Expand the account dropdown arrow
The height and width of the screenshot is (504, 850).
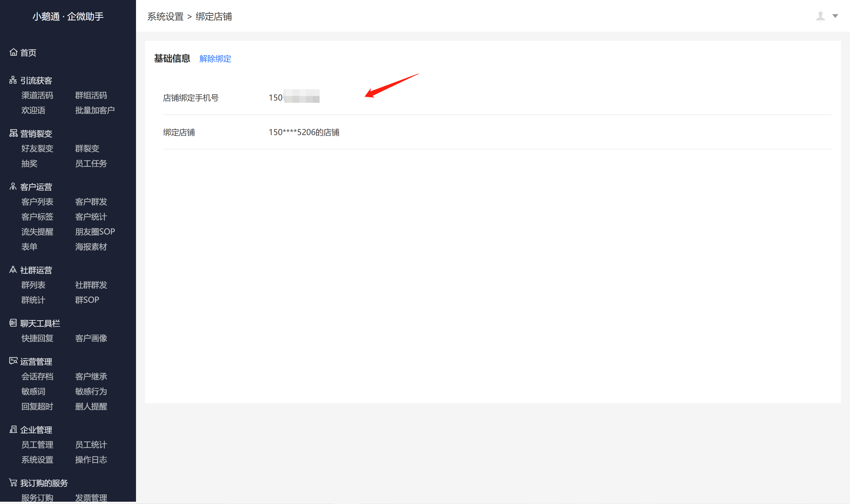(835, 16)
